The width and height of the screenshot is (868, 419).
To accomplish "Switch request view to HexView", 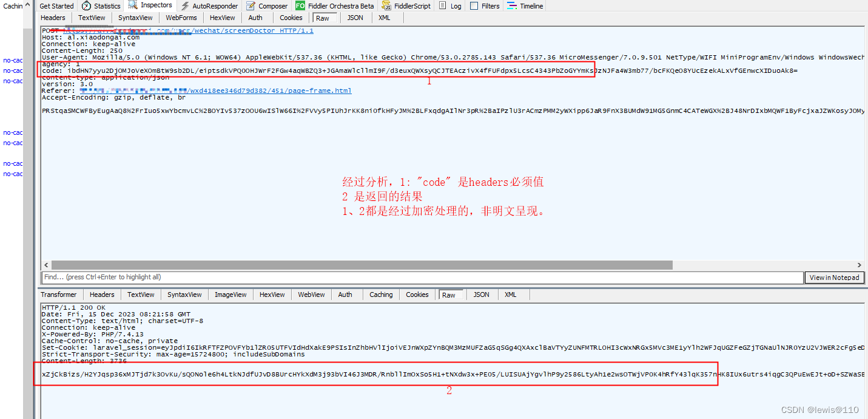I will pos(223,18).
